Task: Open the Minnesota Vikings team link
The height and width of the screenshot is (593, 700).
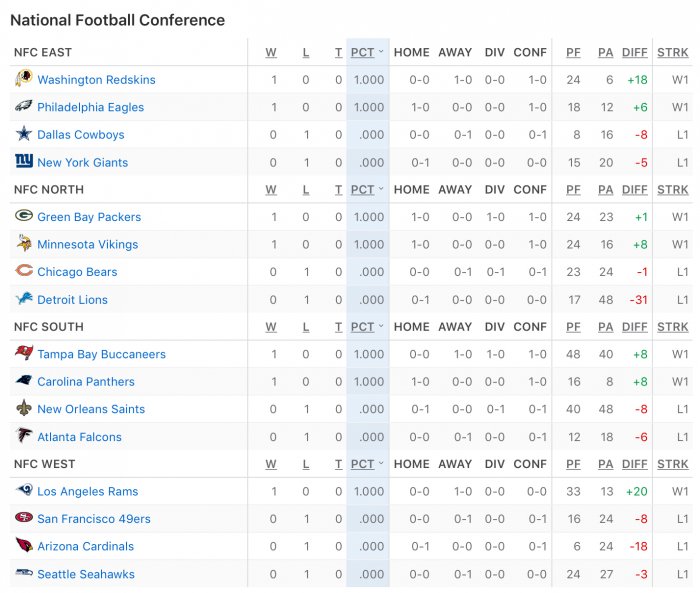Action: pyautogui.click(x=88, y=245)
